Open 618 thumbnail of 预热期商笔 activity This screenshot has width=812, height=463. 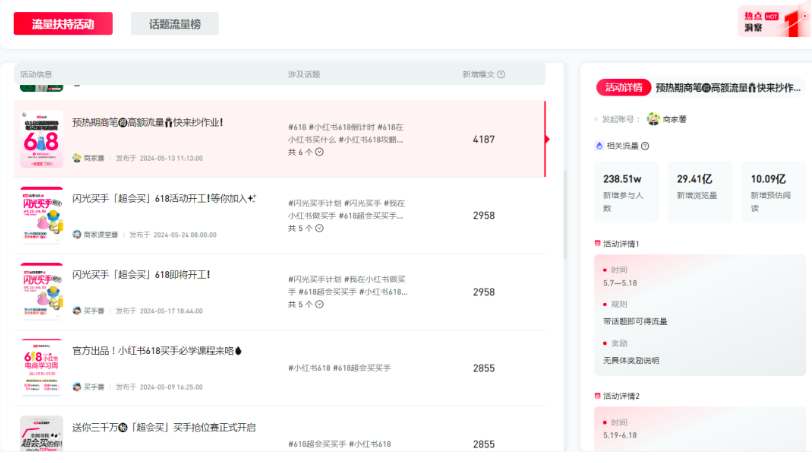coord(41,139)
